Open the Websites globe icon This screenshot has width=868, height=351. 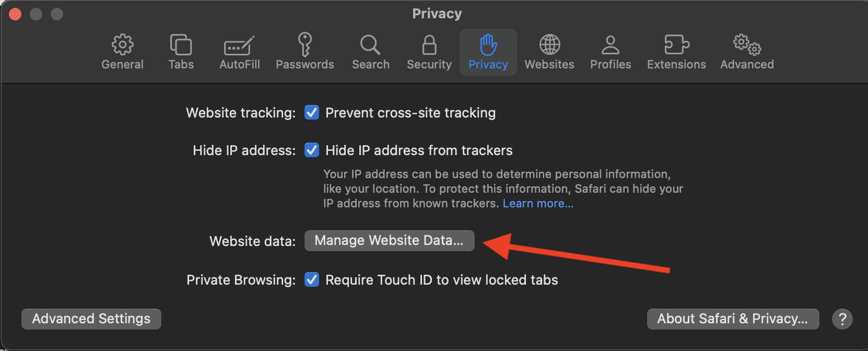549,45
